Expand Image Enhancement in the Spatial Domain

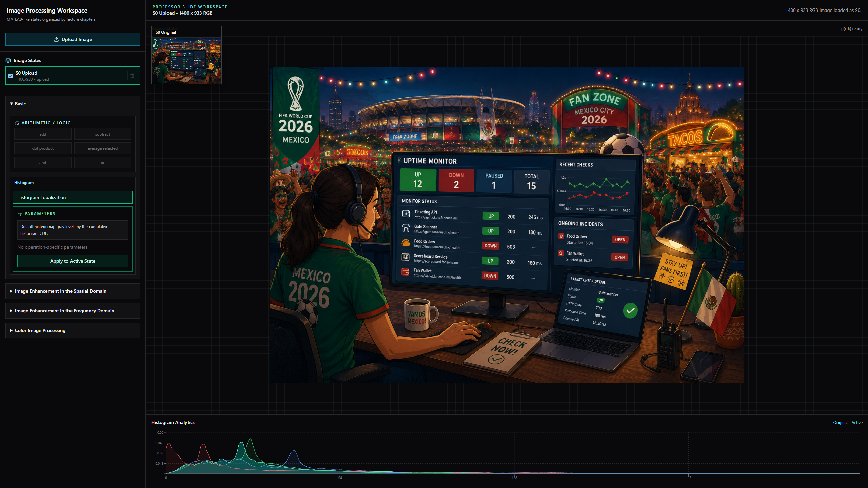[x=73, y=291]
